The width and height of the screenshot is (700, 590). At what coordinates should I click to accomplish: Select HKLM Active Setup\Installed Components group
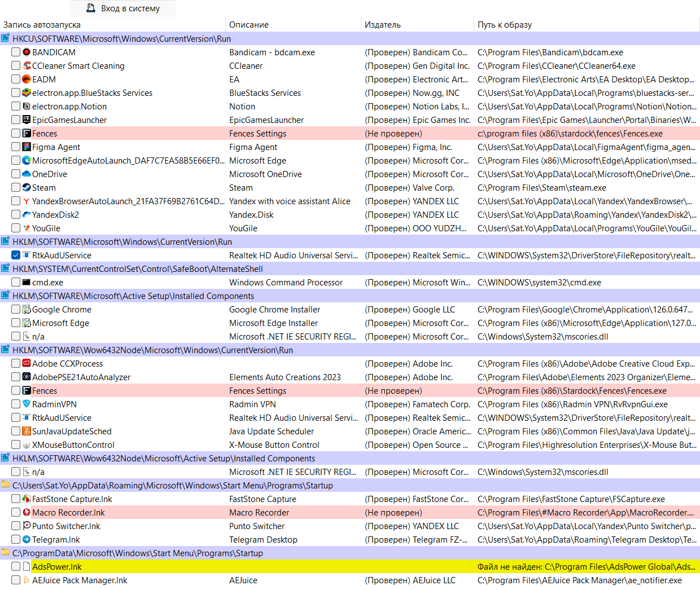pos(350,296)
